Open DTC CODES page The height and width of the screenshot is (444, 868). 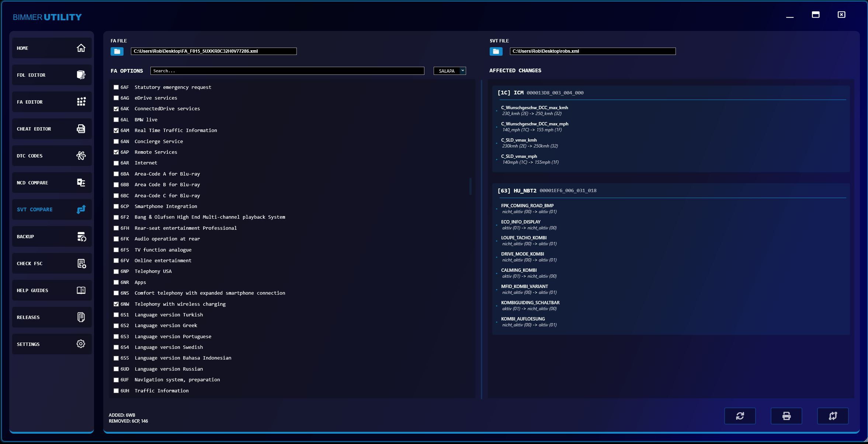click(52, 156)
